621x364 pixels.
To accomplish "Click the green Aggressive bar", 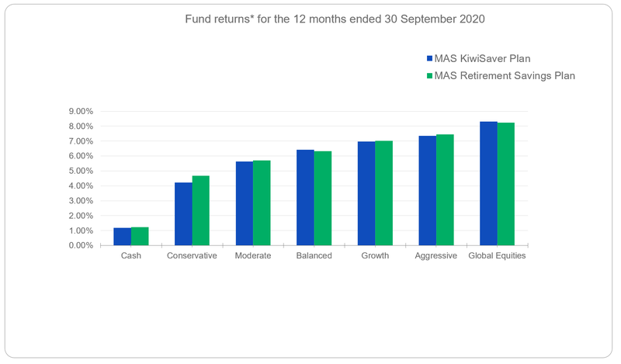I will [x=445, y=189].
